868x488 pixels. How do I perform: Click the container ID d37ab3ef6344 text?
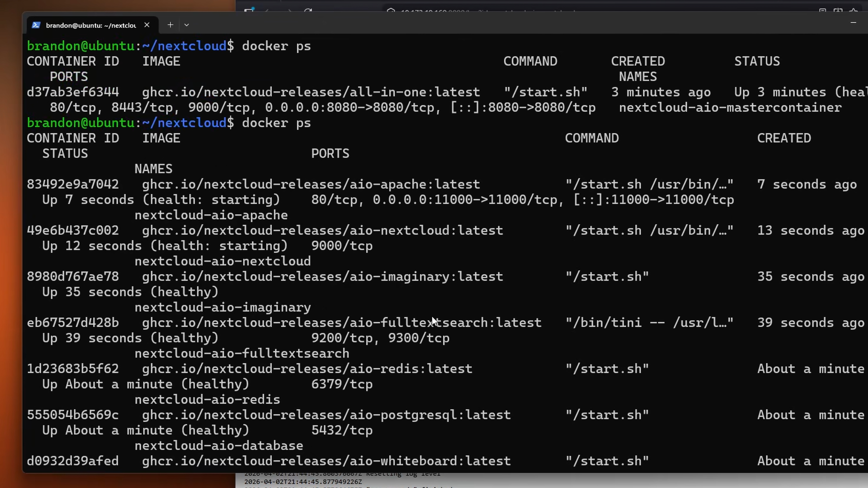(x=73, y=91)
